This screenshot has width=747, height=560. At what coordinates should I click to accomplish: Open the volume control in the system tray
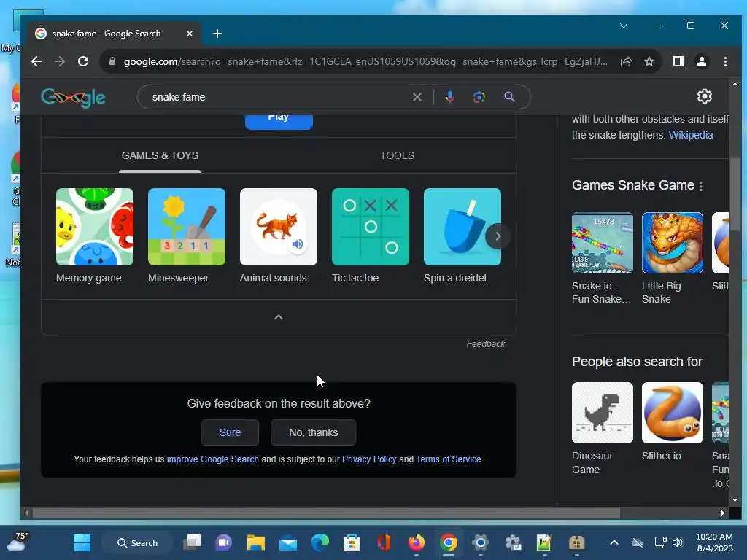(x=678, y=542)
